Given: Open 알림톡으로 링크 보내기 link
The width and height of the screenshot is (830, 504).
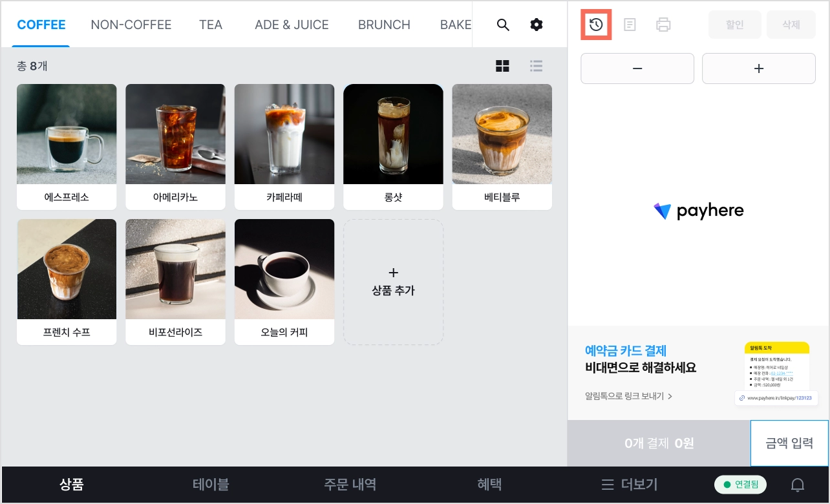Looking at the screenshot, I should 629,396.
